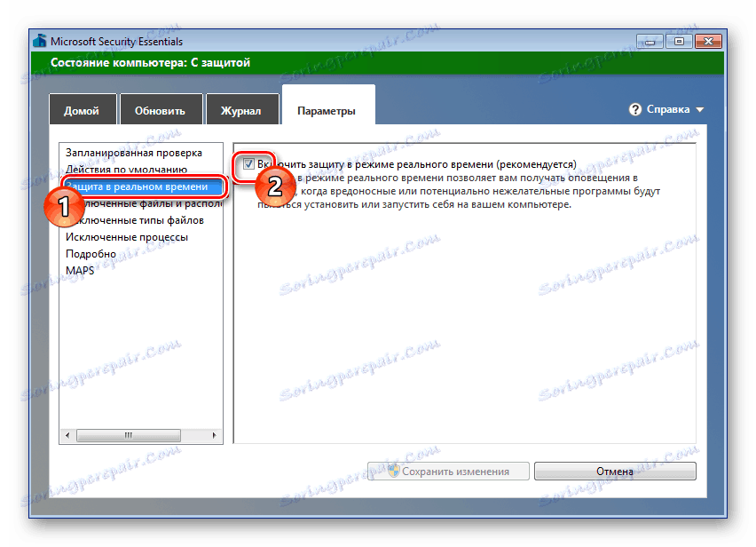The image size is (756, 547).
Task: Choose the excluded files and locations item
Action: tap(142, 203)
